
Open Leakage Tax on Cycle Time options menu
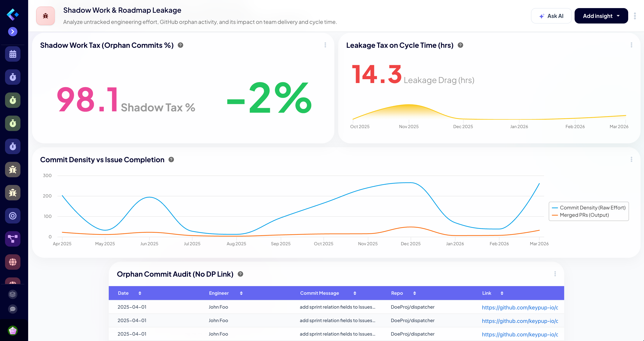click(632, 45)
